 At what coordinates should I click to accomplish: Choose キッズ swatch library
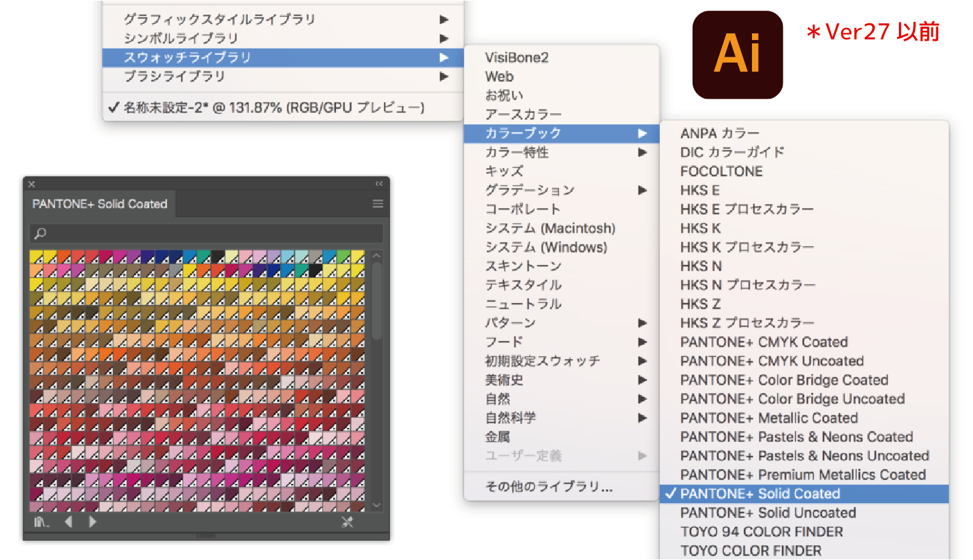point(562,172)
